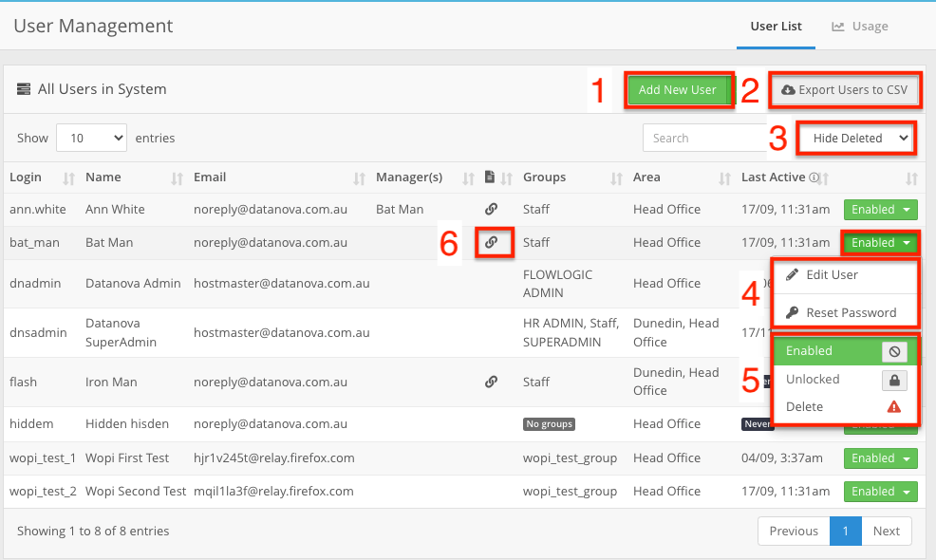Click HR ADMIN, Staff, SUPERADMIN groups cell
The height and width of the screenshot is (560, 936).
[571, 332]
